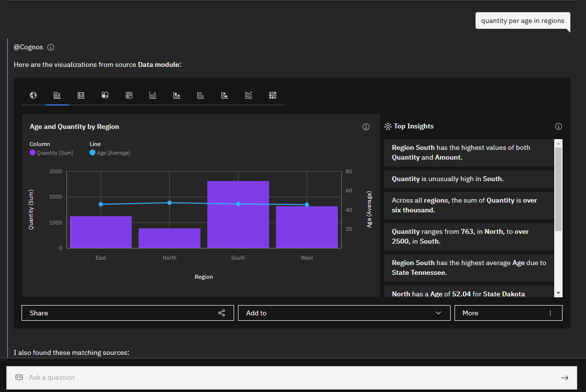Screen dimensions: 586x392
Task: Select insight 'sum of Quantity is over six thousand'
Action: pyautogui.click(x=469, y=206)
